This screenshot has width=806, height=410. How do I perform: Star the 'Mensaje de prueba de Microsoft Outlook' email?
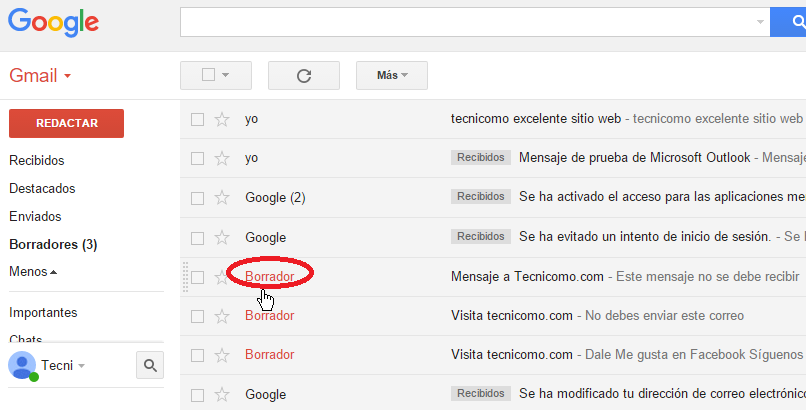(x=222, y=158)
